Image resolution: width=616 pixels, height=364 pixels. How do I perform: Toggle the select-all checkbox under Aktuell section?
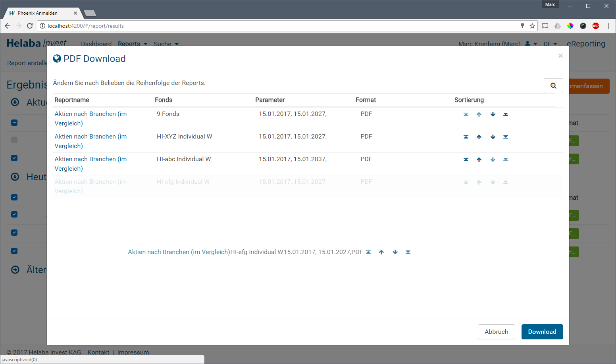(x=14, y=123)
